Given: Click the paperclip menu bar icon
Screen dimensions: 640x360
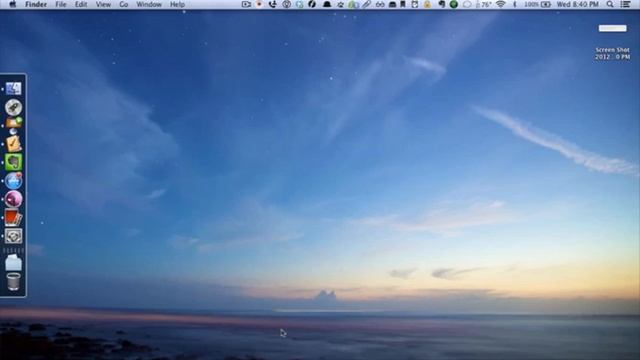Looking at the screenshot, I should [367, 4].
